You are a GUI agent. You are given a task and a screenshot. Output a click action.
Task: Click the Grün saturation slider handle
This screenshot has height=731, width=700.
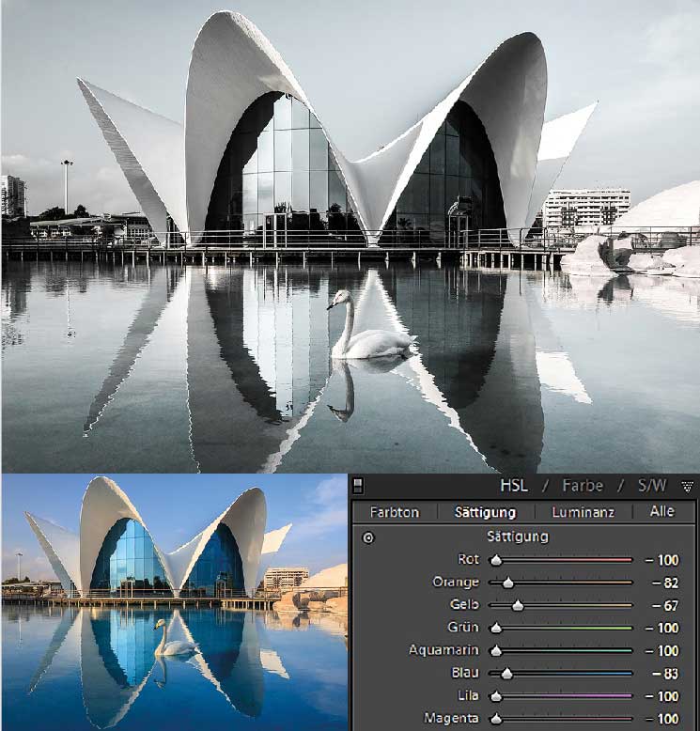tap(496, 628)
